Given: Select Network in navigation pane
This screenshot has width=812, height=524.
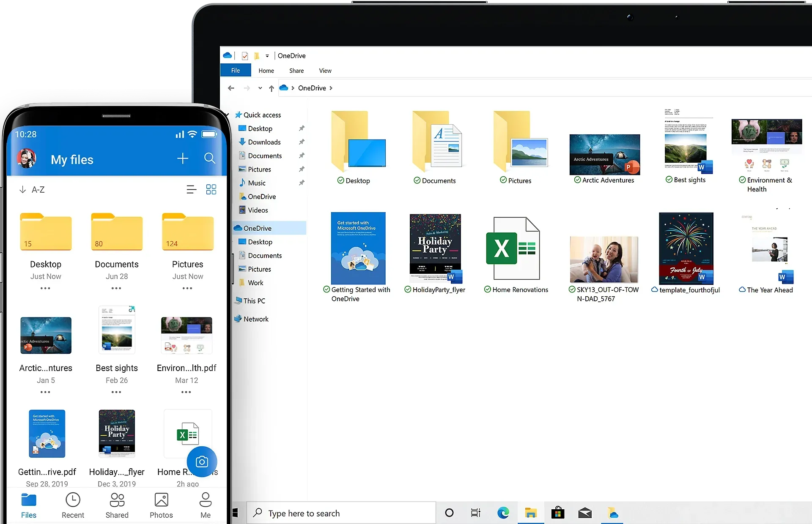Looking at the screenshot, I should click(x=251, y=319).
